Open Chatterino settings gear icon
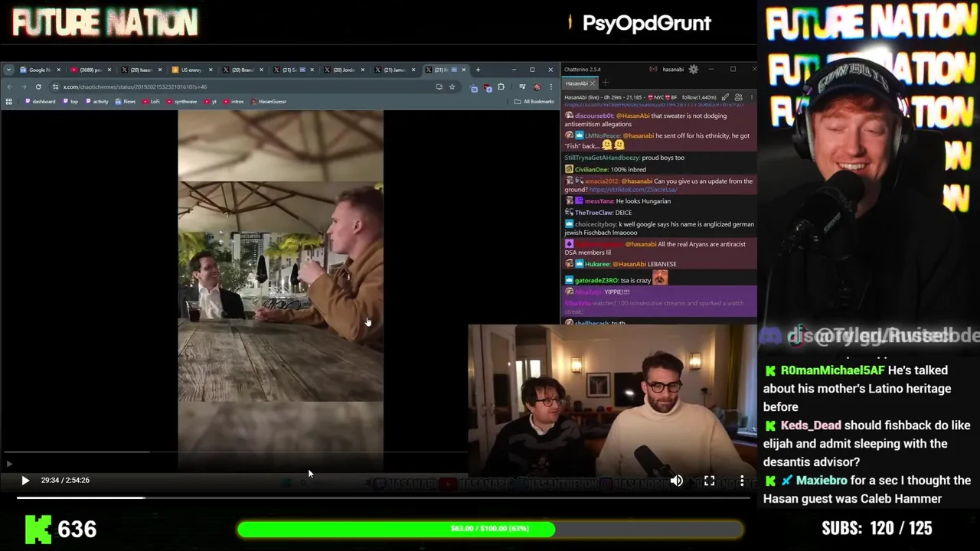The width and height of the screenshot is (980, 551). pos(694,70)
